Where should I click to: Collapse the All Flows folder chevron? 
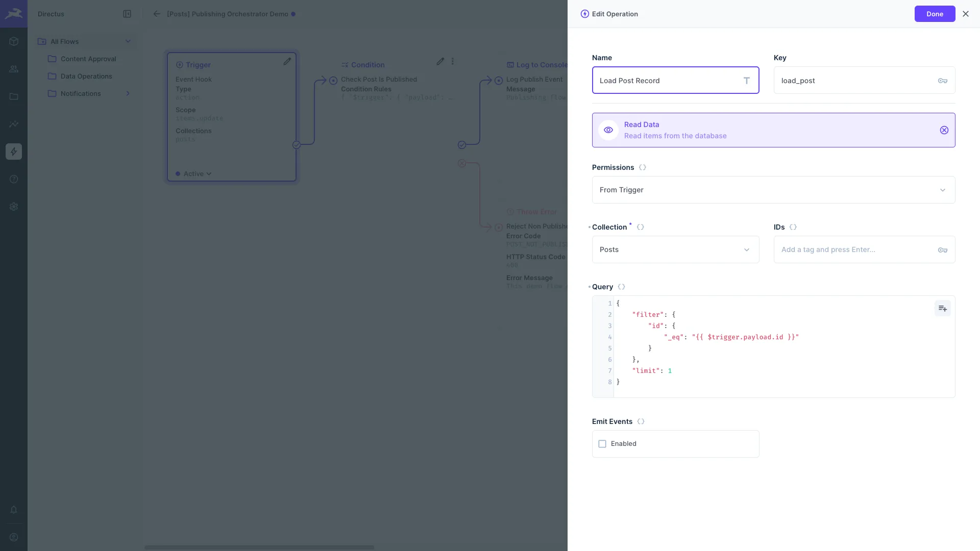(128, 41)
